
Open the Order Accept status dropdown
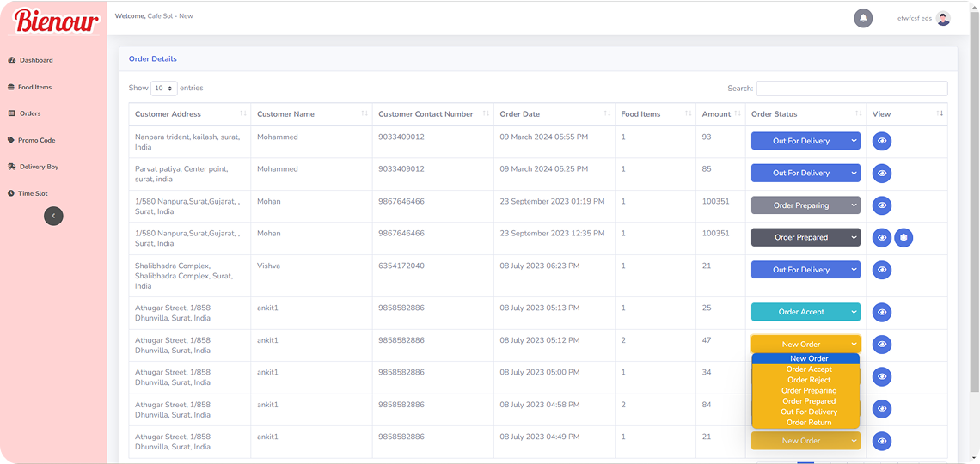point(805,312)
